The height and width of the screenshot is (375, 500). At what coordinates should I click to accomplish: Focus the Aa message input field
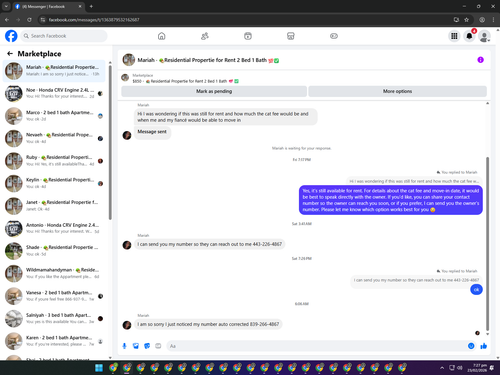coord(317,346)
